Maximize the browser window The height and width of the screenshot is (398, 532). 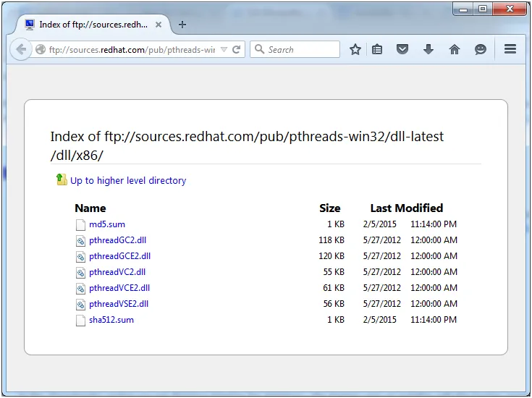[x=483, y=9]
